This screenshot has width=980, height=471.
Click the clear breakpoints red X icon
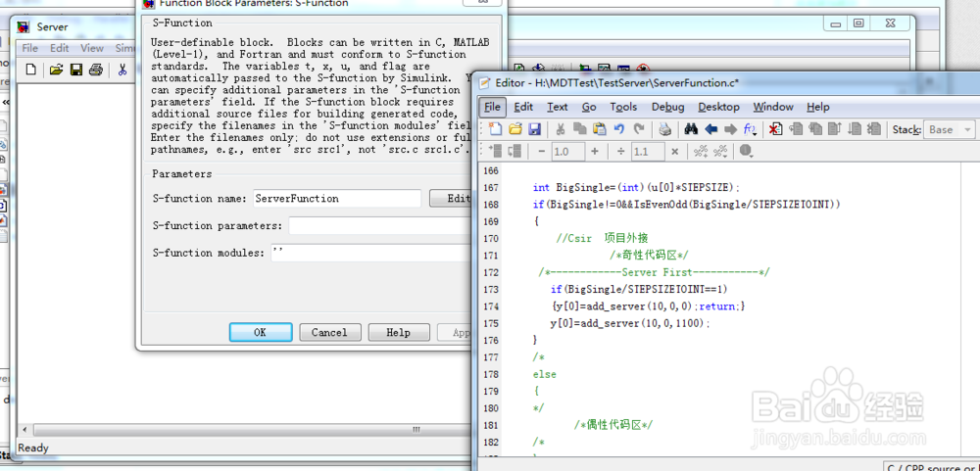coord(775,129)
